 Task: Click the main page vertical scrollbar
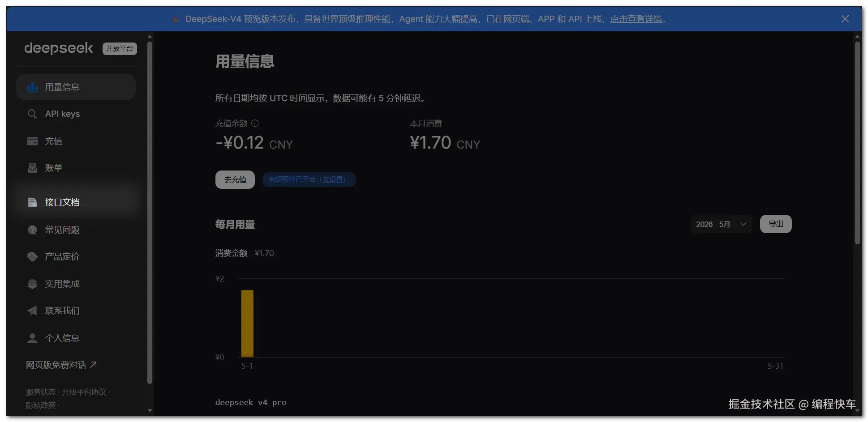click(857, 143)
